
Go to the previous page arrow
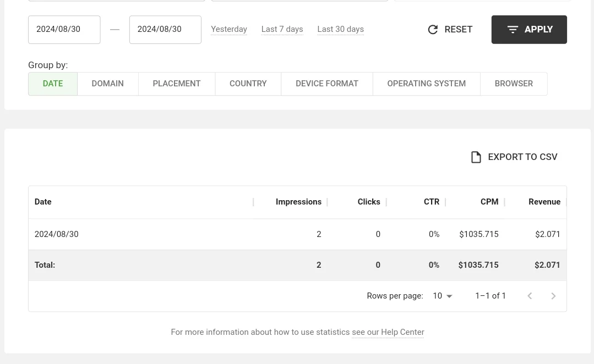pyautogui.click(x=530, y=296)
